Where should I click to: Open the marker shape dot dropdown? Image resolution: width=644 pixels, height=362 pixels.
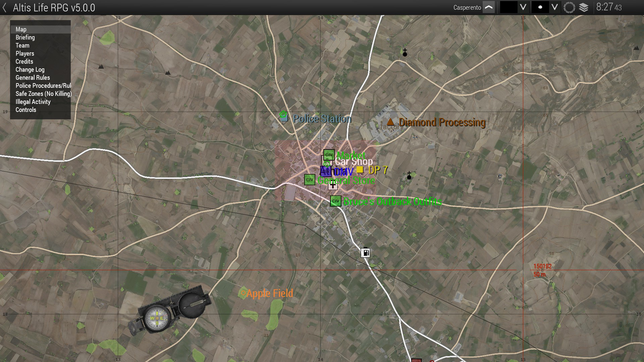[554, 7]
